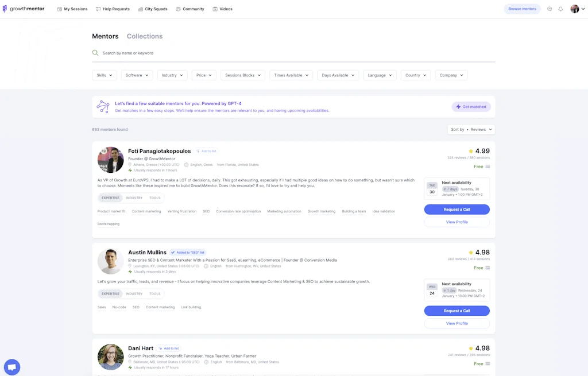588x376 pixels.
Task: Open the chat messages icon in the top bar
Action: [550, 9]
